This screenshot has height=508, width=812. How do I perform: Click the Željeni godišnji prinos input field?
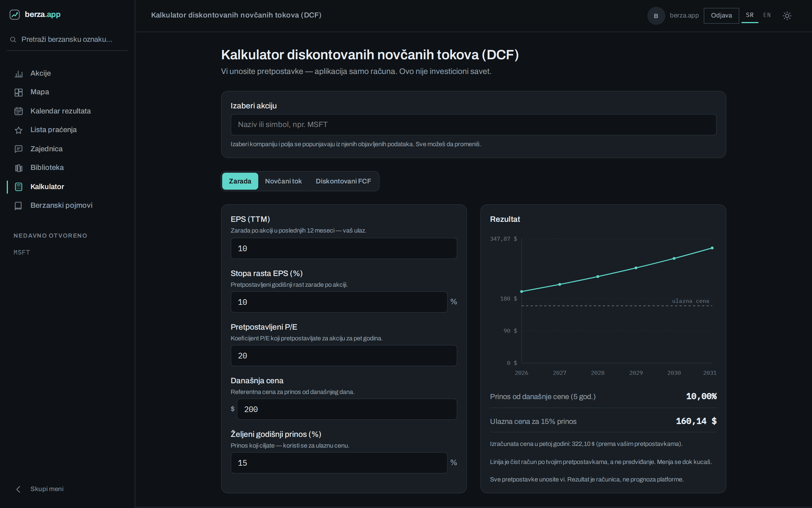click(339, 463)
